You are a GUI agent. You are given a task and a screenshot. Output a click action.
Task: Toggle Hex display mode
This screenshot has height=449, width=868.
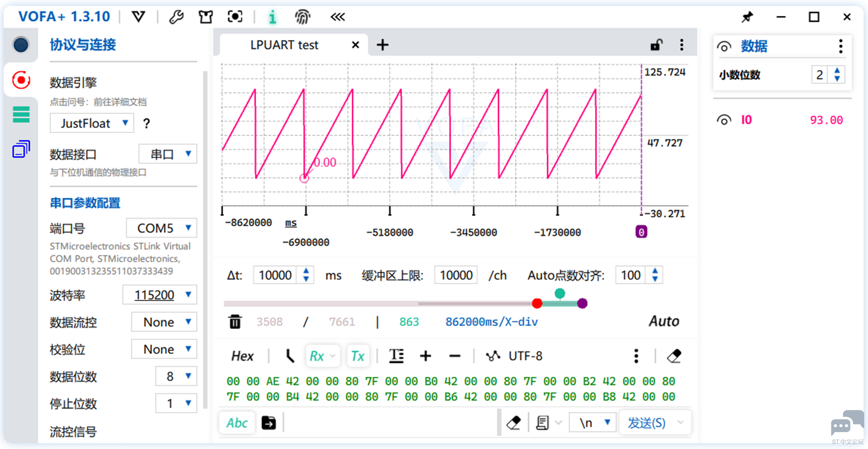(x=243, y=356)
